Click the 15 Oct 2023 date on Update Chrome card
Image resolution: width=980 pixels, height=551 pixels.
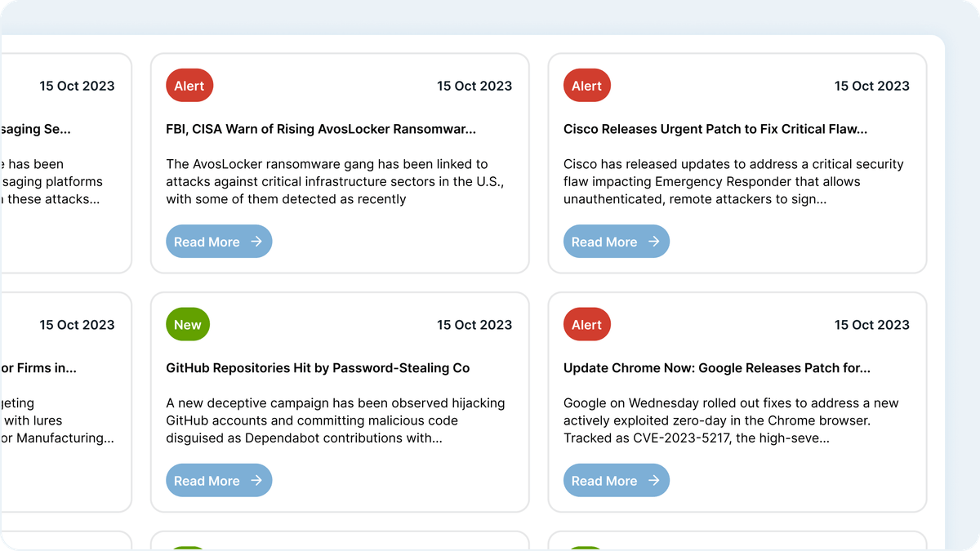(x=871, y=325)
